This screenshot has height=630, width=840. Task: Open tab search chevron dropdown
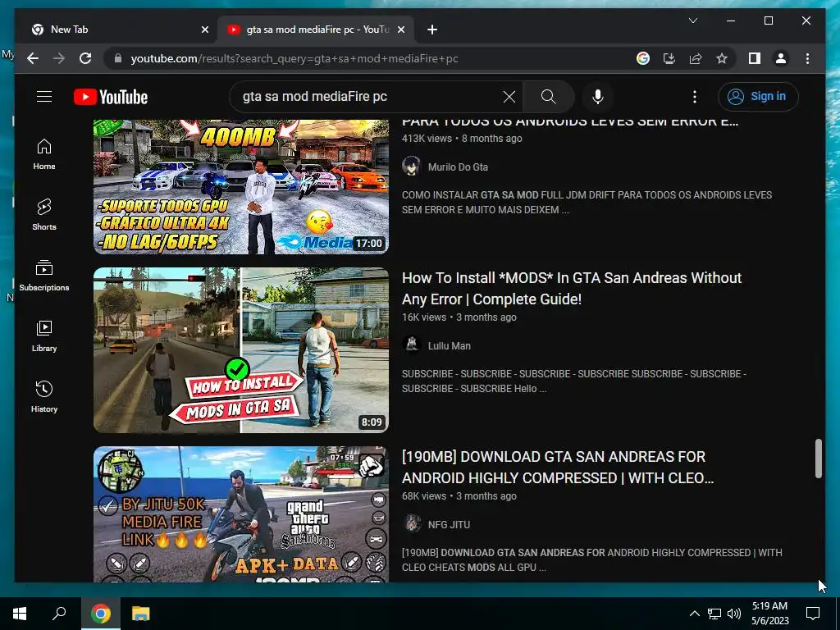[692, 21]
